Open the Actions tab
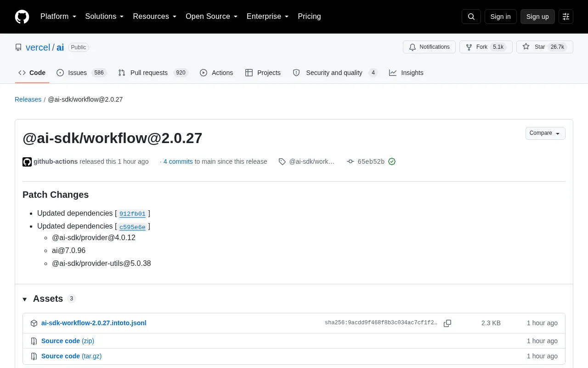The width and height of the screenshot is (588, 368). coord(216,73)
